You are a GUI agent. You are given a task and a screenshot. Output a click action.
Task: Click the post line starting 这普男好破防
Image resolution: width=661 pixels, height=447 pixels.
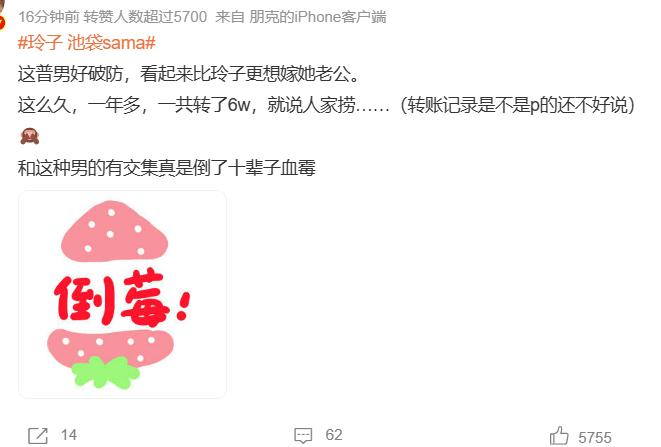189,74
